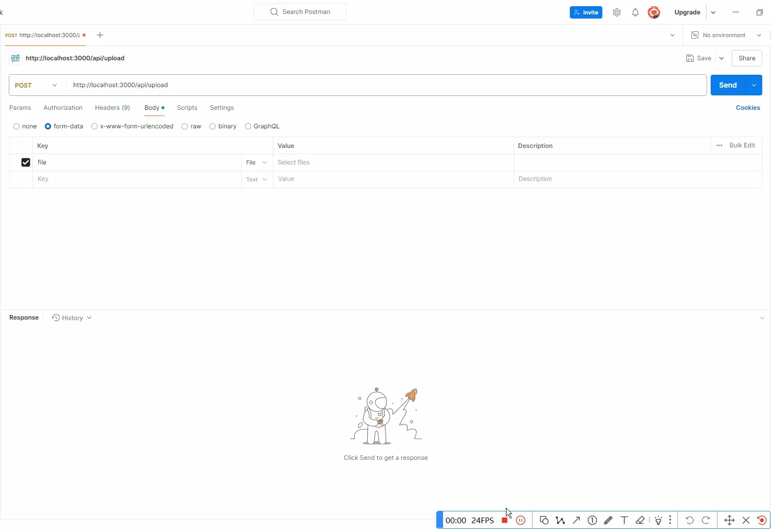Open the Cookies link
Viewport: 771px width, 532px height.
click(x=748, y=108)
